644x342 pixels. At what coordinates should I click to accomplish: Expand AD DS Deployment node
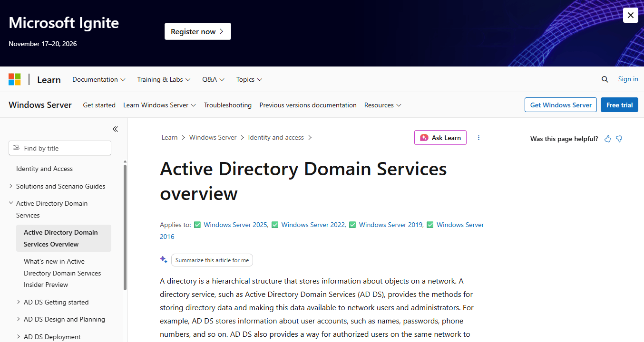(x=19, y=337)
